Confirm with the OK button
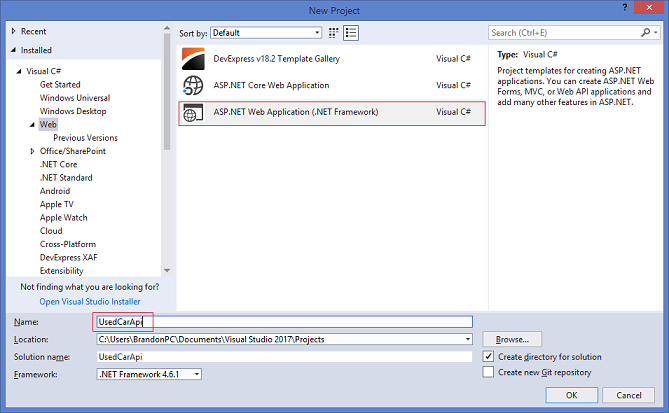This screenshot has height=413, width=669. click(572, 395)
